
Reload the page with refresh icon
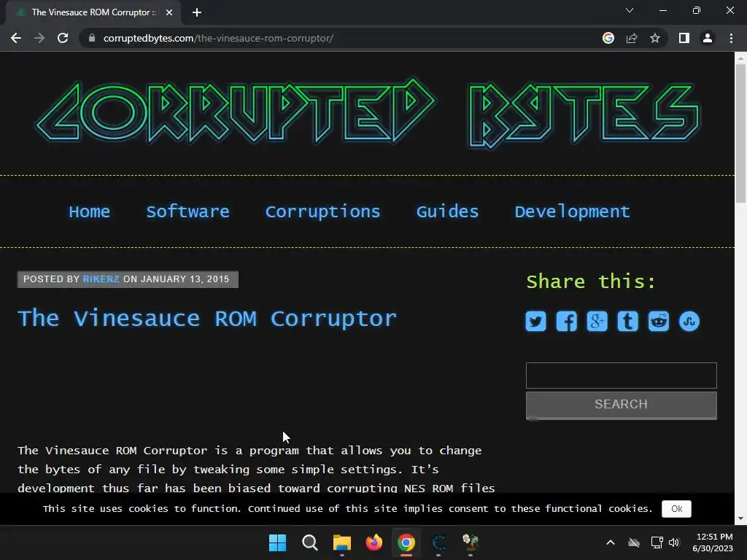coord(63,38)
